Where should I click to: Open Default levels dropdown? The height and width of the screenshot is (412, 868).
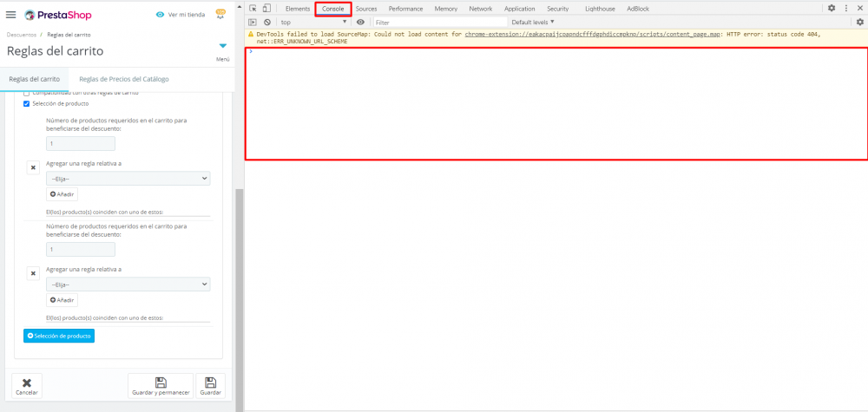tap(533, 23)
